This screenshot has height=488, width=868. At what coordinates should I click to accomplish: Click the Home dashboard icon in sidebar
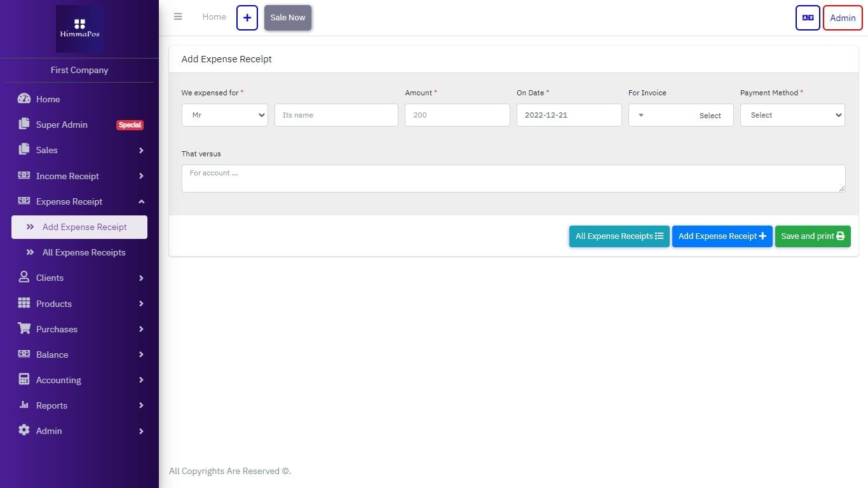pyautogui.click(x=24, y=98)
